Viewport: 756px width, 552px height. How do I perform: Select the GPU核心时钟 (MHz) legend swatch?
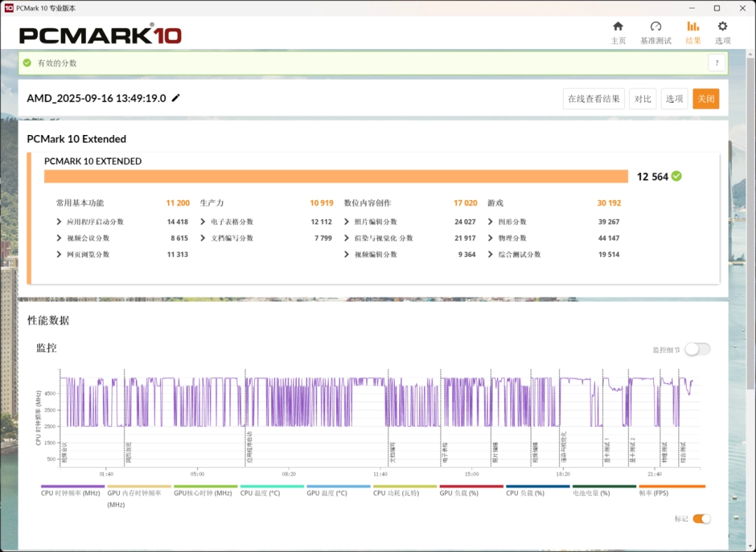pos(206,486)
